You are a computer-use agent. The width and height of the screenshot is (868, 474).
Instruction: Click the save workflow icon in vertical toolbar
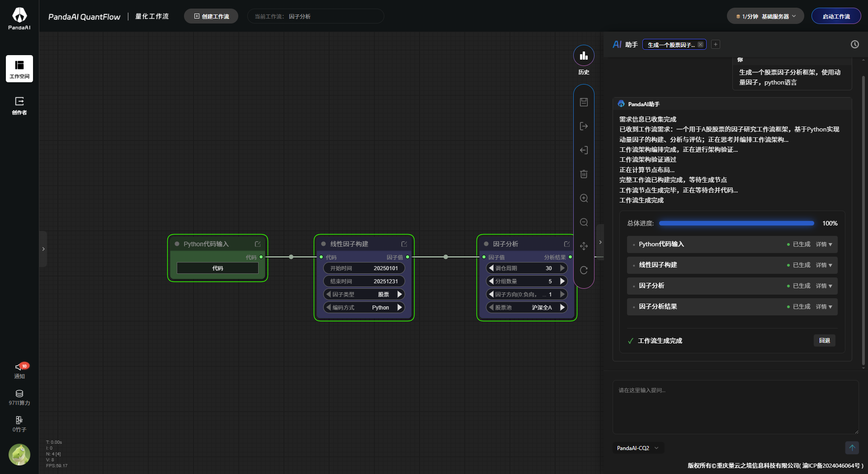pos(584,102)
